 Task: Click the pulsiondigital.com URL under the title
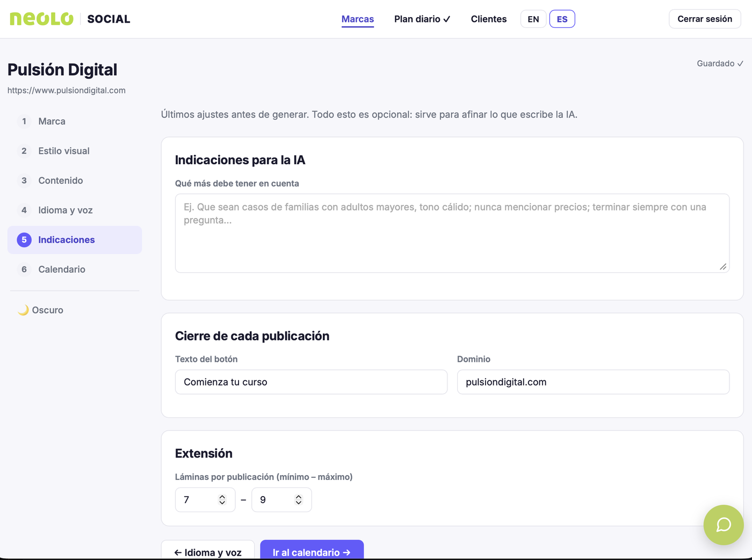[x=67, y=90]
